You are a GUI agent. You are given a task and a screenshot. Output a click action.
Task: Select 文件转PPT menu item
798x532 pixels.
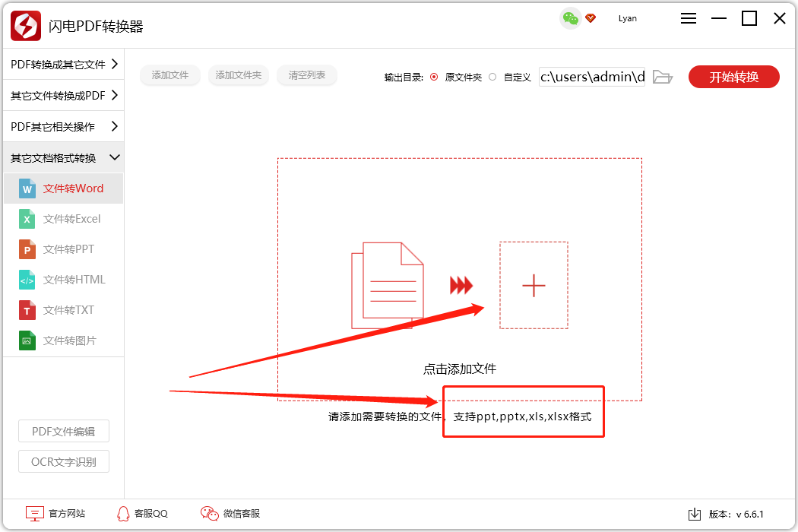64,249
